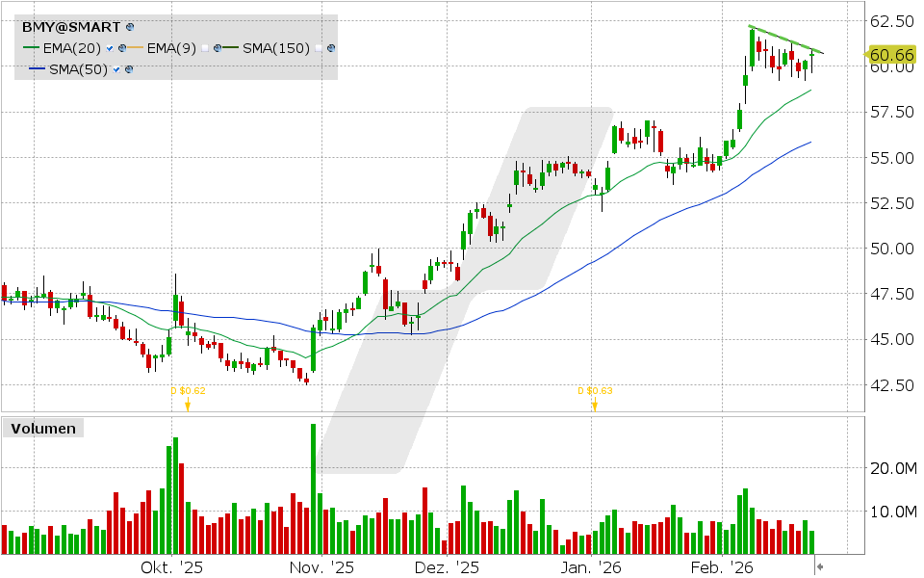Enable the SMA(150) indicator checkbox
This screenshot has width=924, height=578.
pos(318,47)
